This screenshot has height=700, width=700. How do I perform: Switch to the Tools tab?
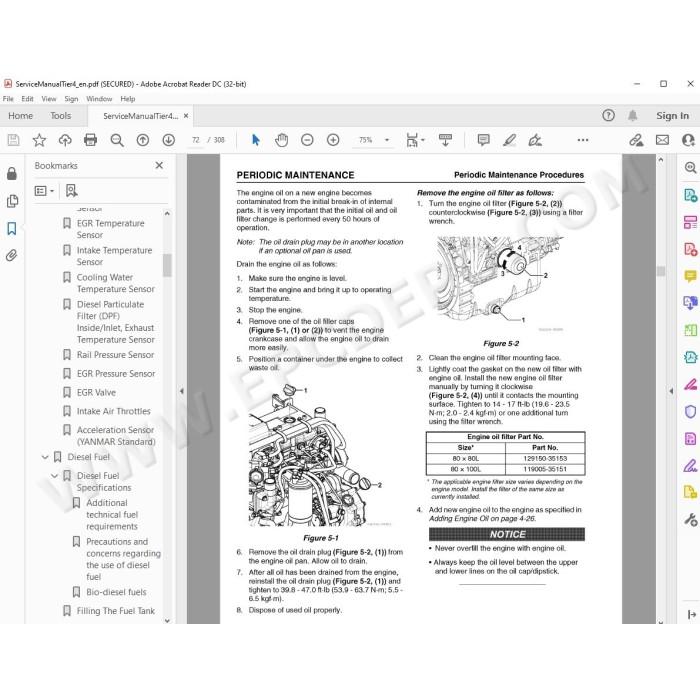pos(60,116)
